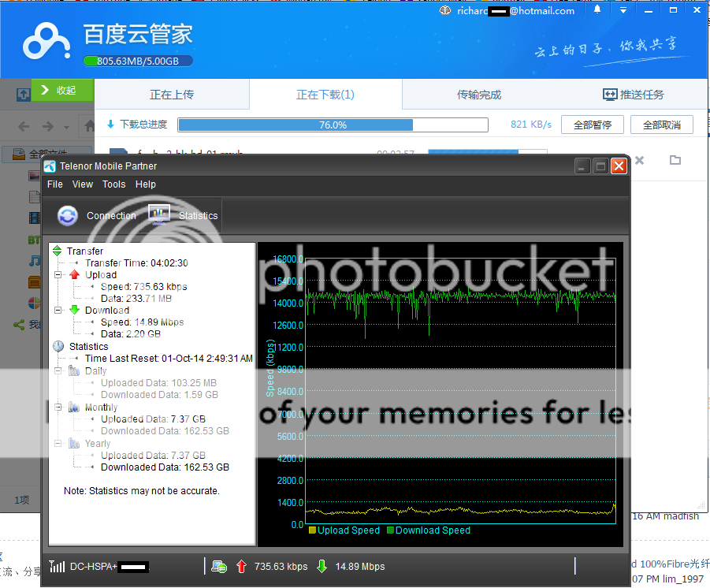Viewport: 710px width, 588px height.
Task: Click the Statistics clock icon in tree
Action: pos(58,346)
